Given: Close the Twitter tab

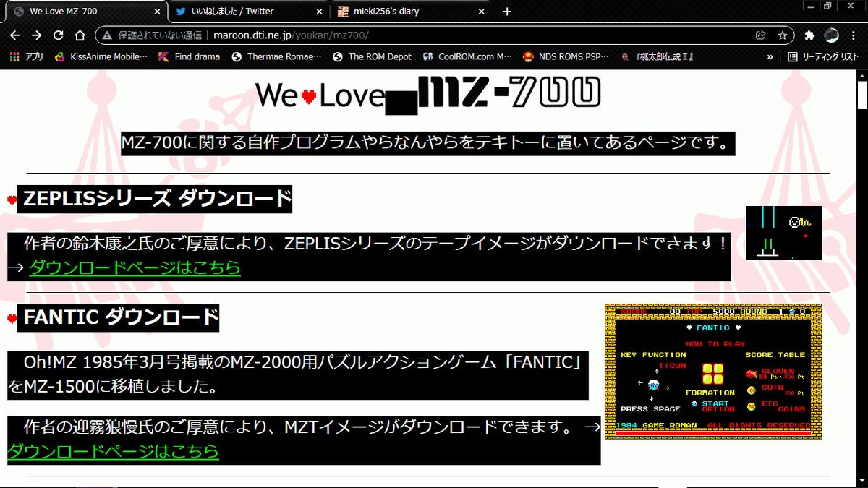Looking at the screenshot, I should tap(319, 12).
